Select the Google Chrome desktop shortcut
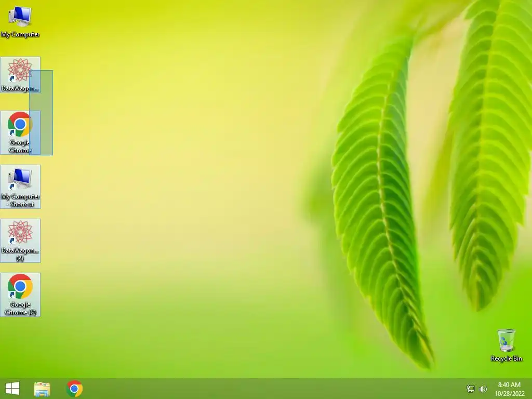Image resolution: width=532 pixels, height=399 pixels. click(x=20, y=132)
